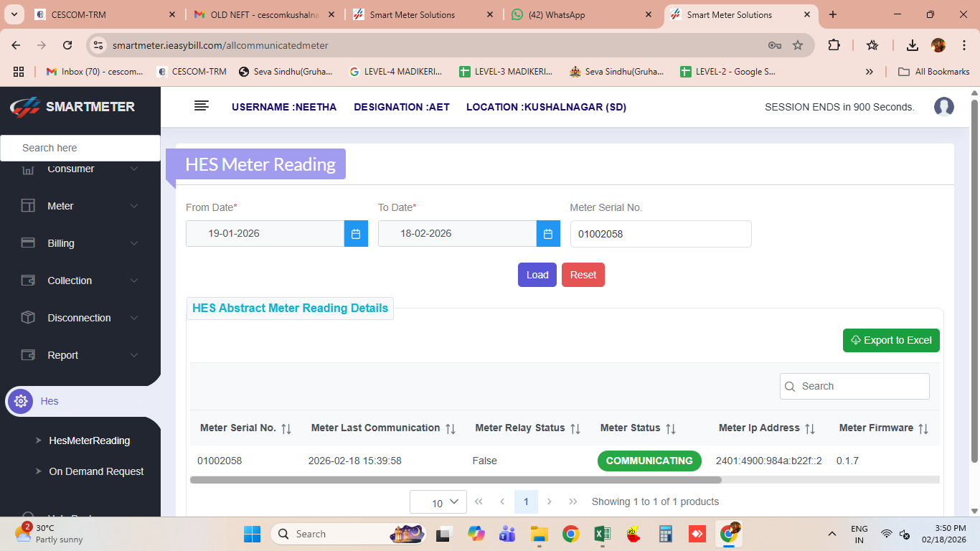Sort table by Meter Serial No. arrows
Viewport: 980px width, 551px height.
[x=286, y=428]
